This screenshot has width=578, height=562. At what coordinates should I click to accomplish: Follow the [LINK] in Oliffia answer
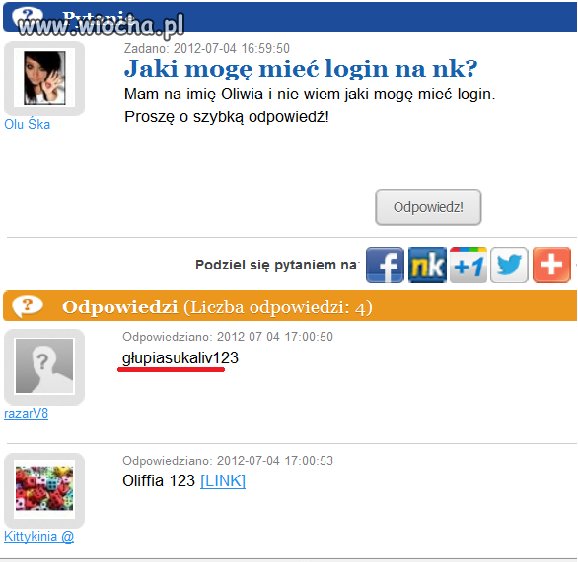coord(223,481)
